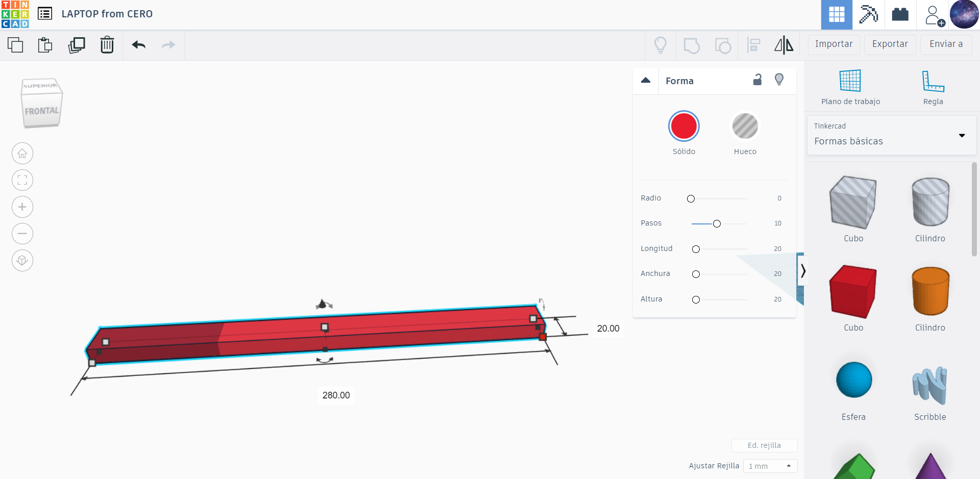Click the Ungroup shapes icon
The width and height of the screenshot is (980, 479).
723,45
